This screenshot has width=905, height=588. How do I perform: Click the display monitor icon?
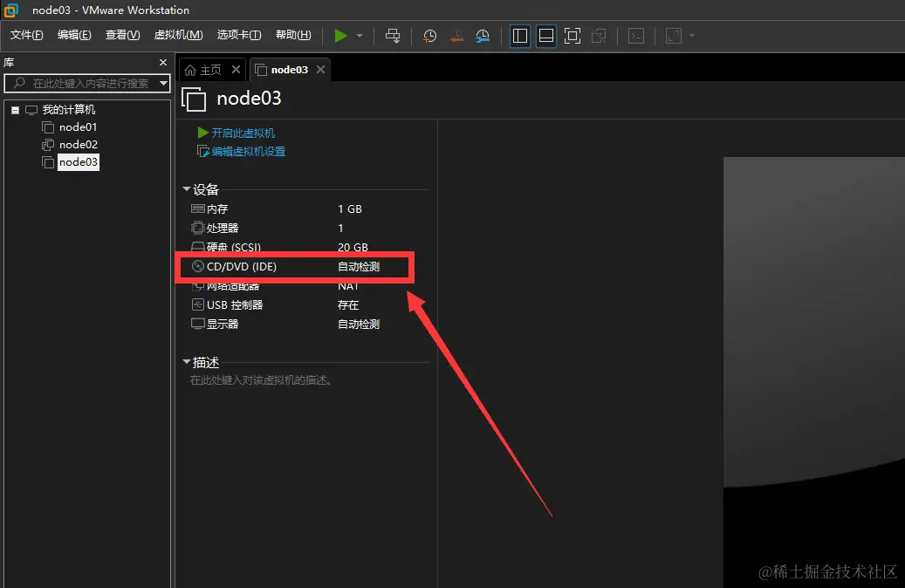[198, 324]
